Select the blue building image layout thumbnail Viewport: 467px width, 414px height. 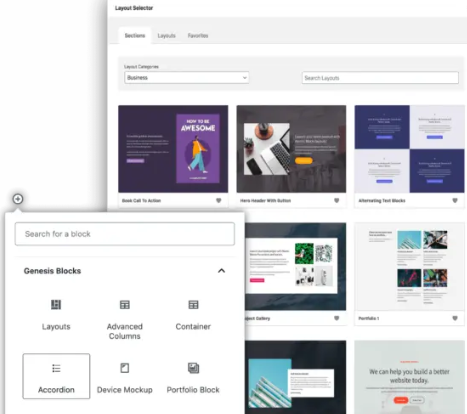pyautogui.click(x=295, y=377)
